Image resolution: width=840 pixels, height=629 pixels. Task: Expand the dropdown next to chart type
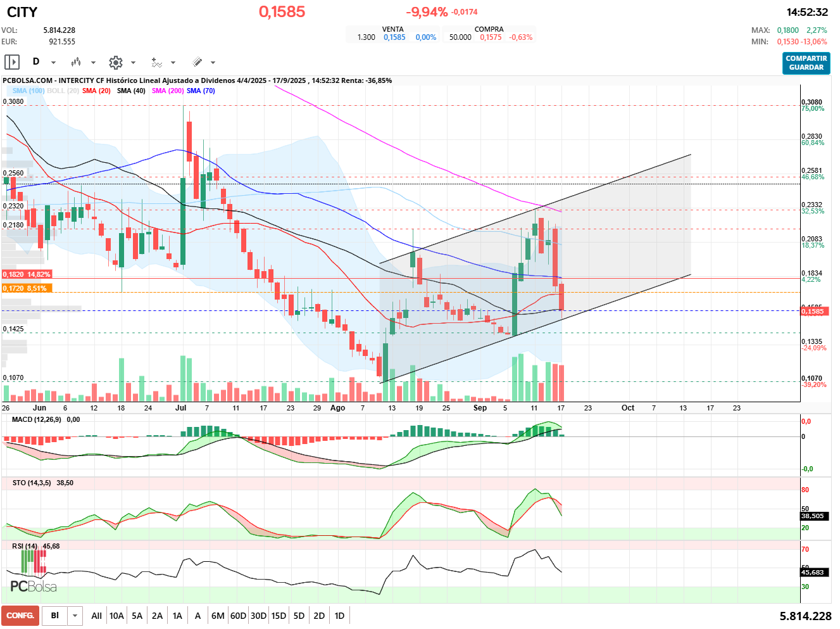point(93,63)
